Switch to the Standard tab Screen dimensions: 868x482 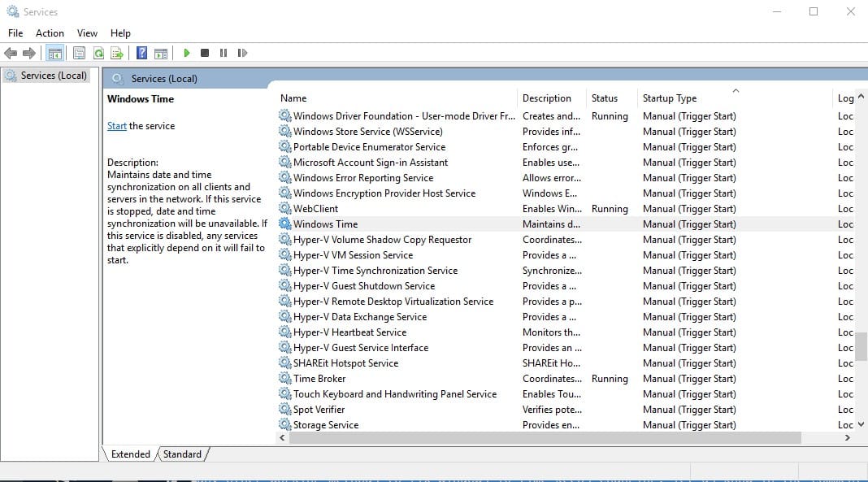coord(182,454)
